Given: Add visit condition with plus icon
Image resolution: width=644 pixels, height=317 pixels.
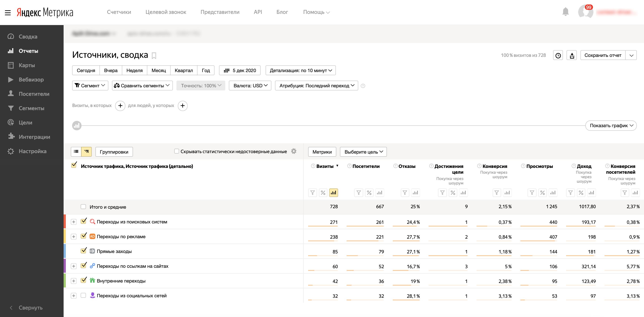Looking at the screenshot, I should [120, 106].
